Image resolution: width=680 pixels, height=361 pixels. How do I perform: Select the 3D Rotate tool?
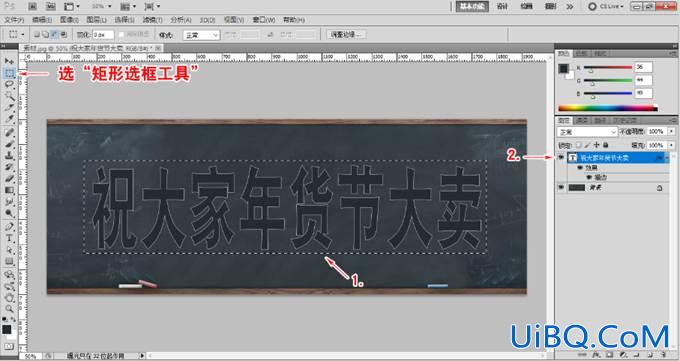(9, 275)
